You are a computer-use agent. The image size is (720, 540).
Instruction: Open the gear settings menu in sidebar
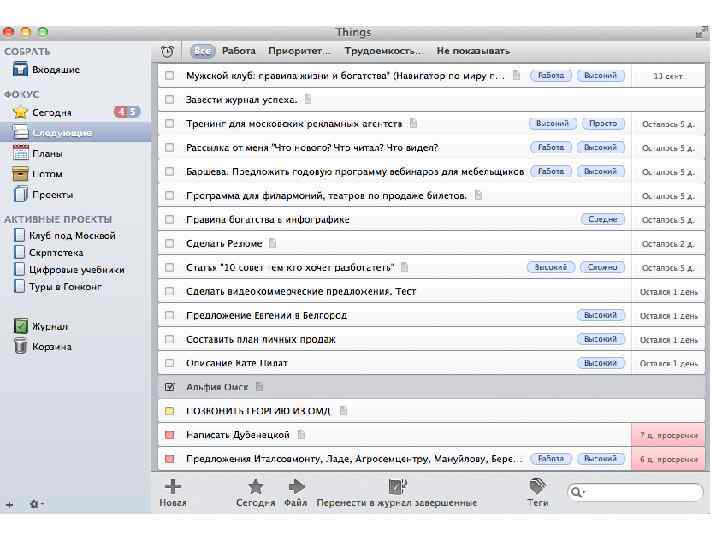point(36,504)
